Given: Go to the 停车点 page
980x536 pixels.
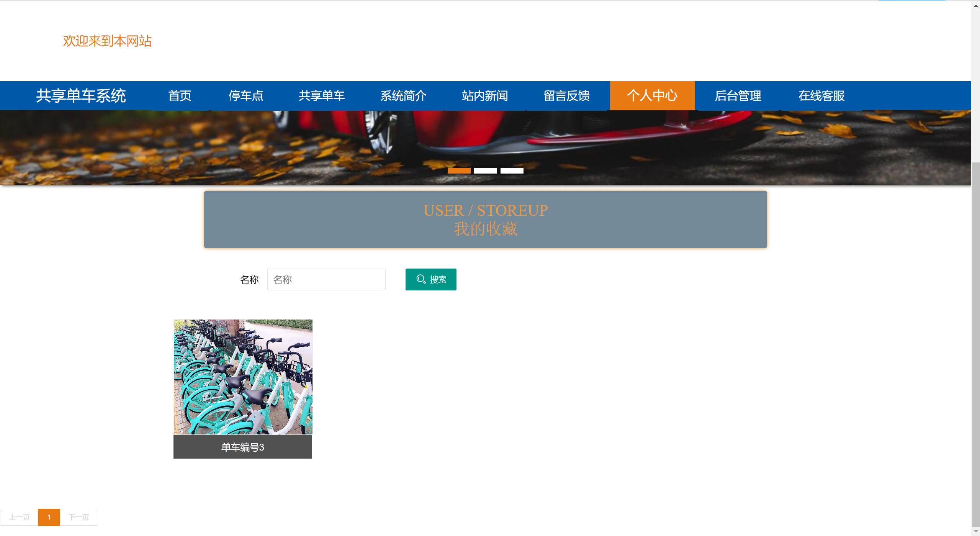Looking at the screenshot, I should pyautogui.click(x=246, y=96).
